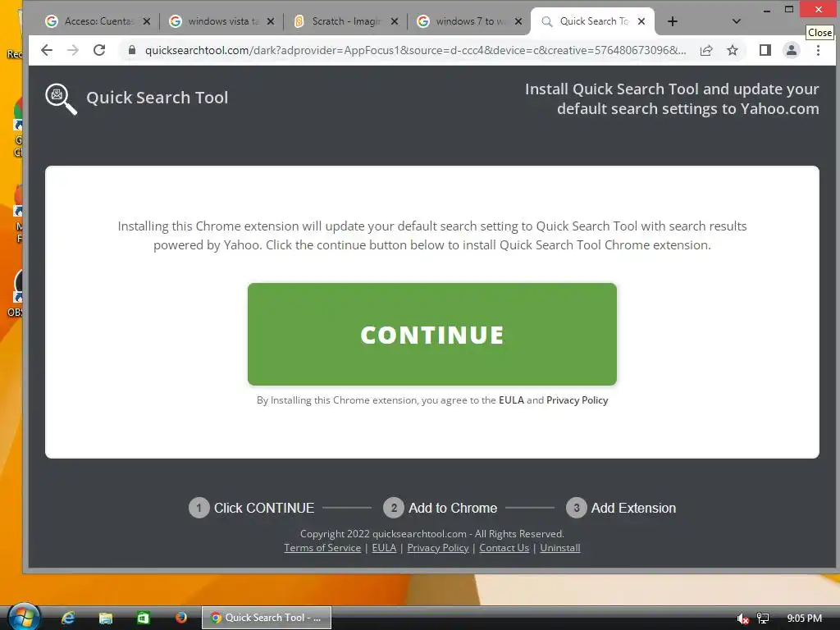Click the 'Quick Search Tool' header title
Image resolution: width=840 pixels, height=630 pixels.
pyautogui.click(x=157, y=98)
